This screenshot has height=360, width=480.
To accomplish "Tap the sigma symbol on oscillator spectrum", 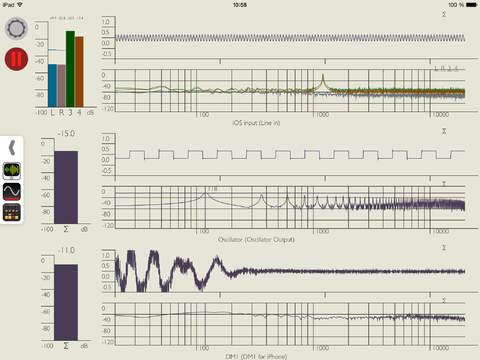I will coord(444,184).
